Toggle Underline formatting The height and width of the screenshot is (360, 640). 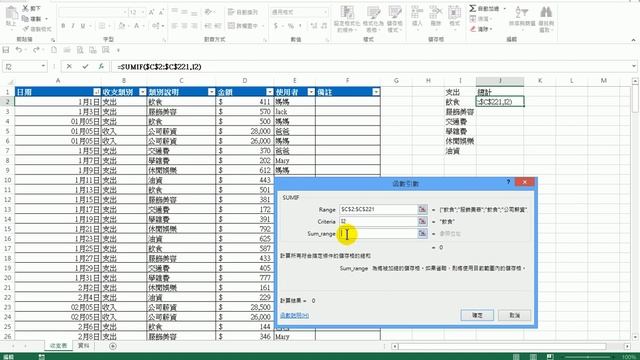[x=83, y=26]
